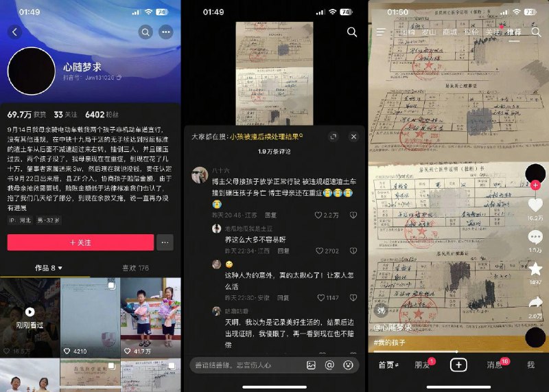This screenshot has height=392, width=549.
Task: Open the profile avatar of 心随梦求
Action: point(32,71)
